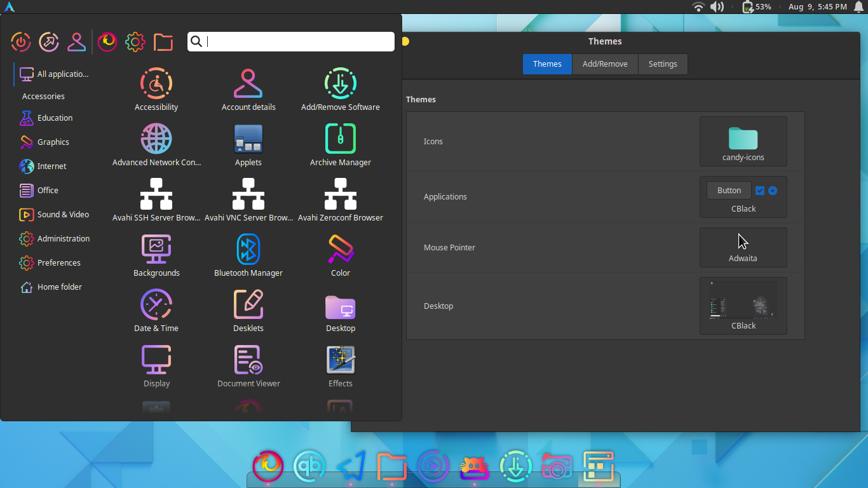Image resolution: width=868 pixels, height=488 pixels.
Task: Click the power button icon in menu
Action: [x=21, y=42]
